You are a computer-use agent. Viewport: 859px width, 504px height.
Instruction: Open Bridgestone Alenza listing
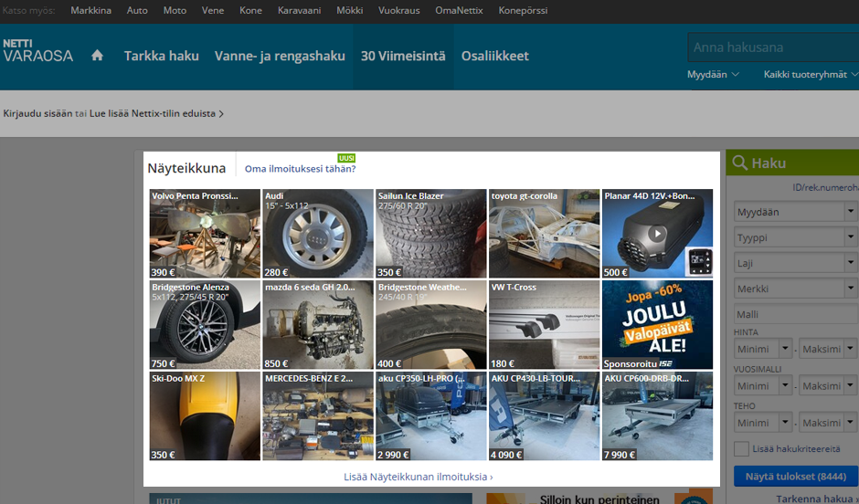[x=205, y=325]
